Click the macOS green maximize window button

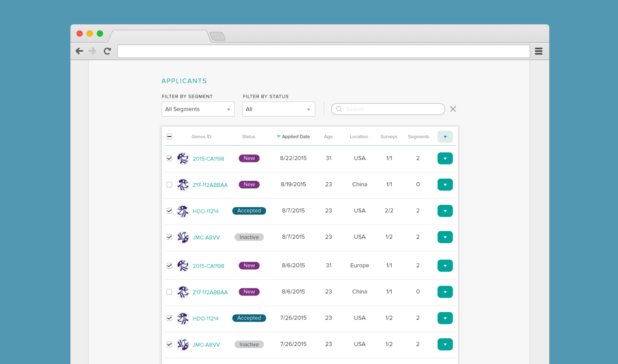[x=100, y=34]
